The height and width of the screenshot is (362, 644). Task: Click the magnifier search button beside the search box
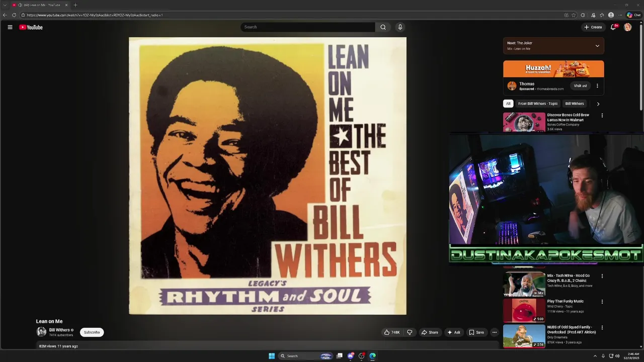383,27
